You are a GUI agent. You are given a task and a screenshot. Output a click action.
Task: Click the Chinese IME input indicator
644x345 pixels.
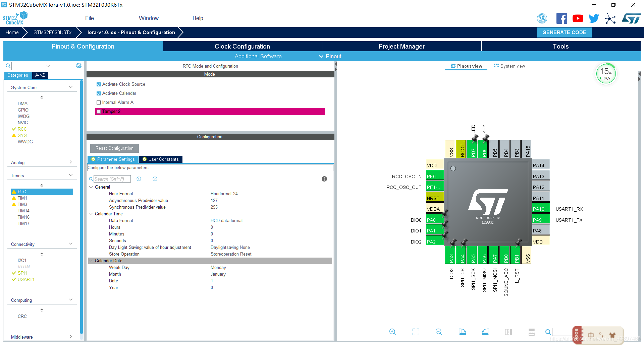[591, 335]
